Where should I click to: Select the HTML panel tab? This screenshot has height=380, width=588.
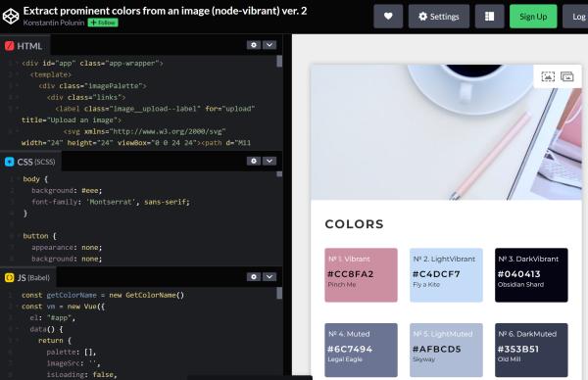pos(24,46)
